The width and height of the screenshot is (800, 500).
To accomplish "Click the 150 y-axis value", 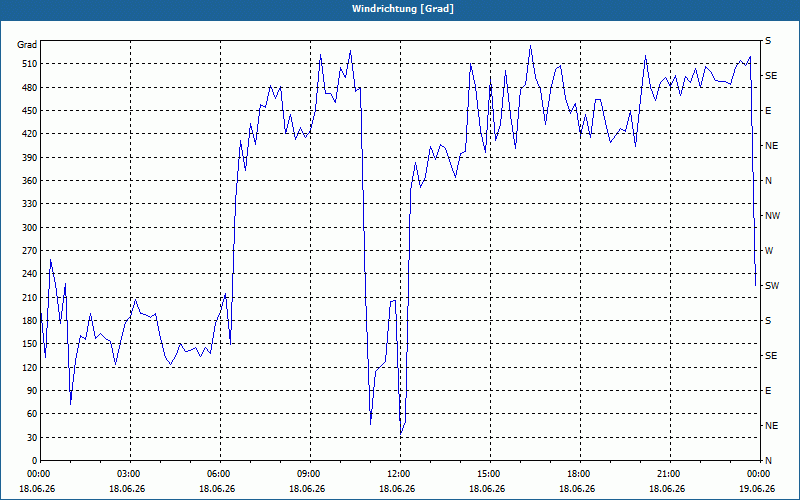I will pos(29,344).
